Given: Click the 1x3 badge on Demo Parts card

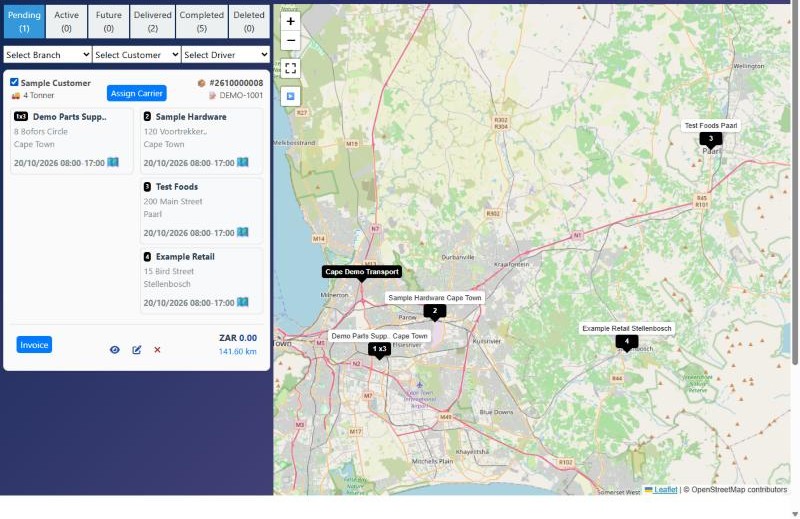Looking at the screenshot, I should coord(21,116).
